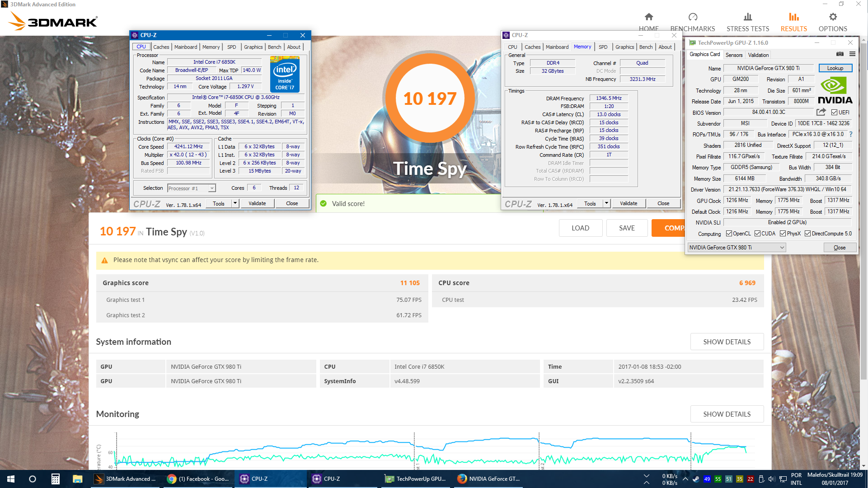Viewport: 868px width, 488px height.
Task: Click the GPU-Z Name field
Action: (768, 68)
